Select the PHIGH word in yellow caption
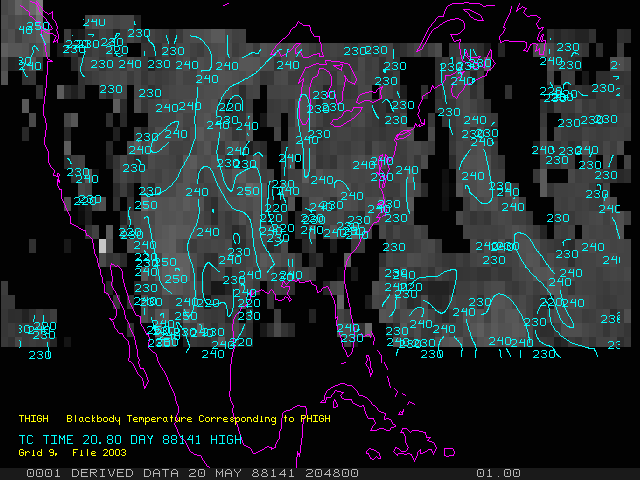This screenshot has width=640, height=480. (x=309, y=419)
